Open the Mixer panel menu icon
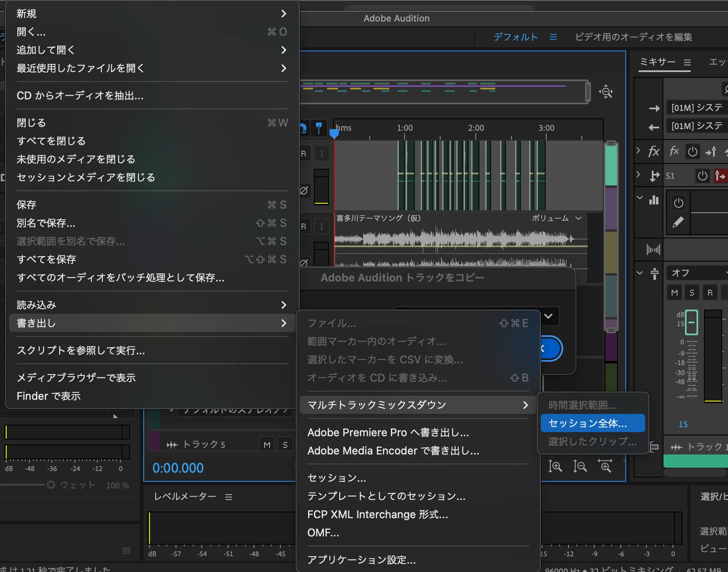 (x=687, y=62)
